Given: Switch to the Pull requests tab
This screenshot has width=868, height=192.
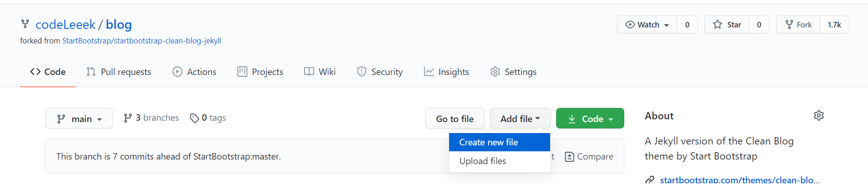Looking at the screenshot, I should [119, 72].
